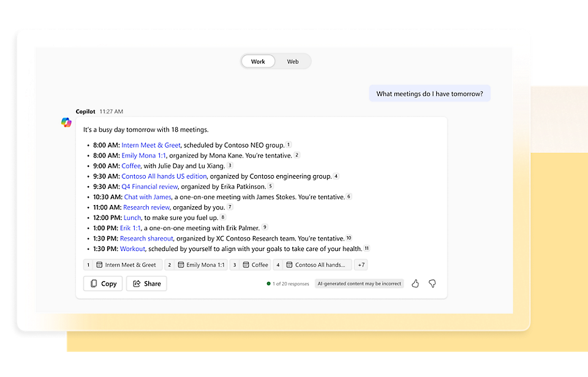Click citation marker 5 after Erika Patkinson

[x=270, y=186]
